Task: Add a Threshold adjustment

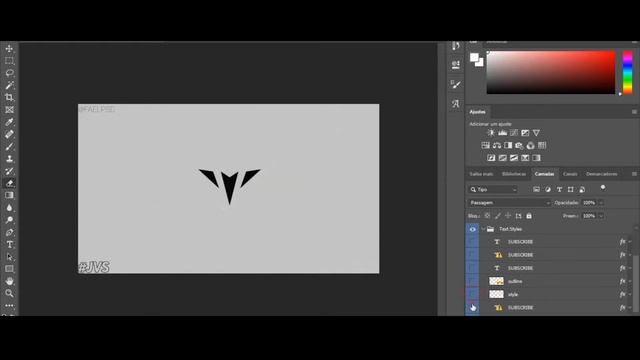Action: click(514, 158)
